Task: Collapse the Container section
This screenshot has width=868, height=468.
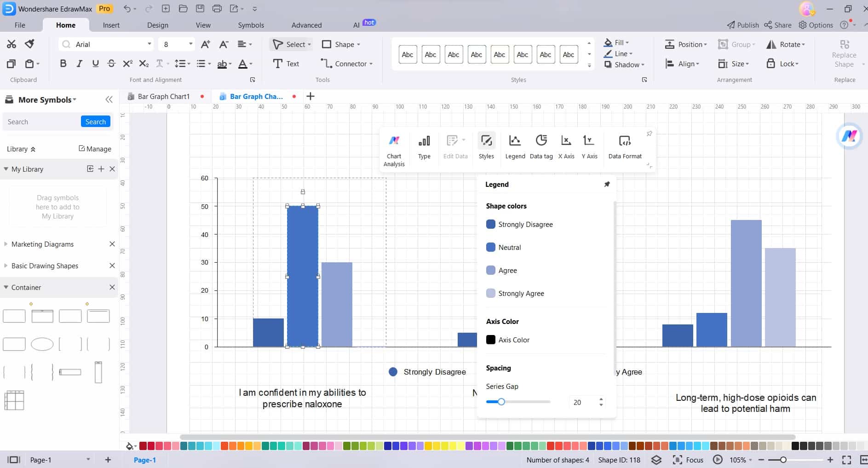Action: (5, 287)
